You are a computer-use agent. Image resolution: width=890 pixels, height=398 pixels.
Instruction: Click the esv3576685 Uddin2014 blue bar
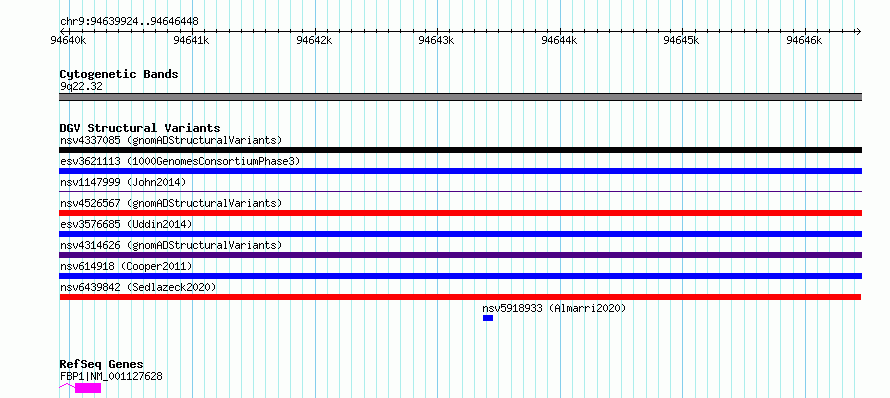[460, 234]
